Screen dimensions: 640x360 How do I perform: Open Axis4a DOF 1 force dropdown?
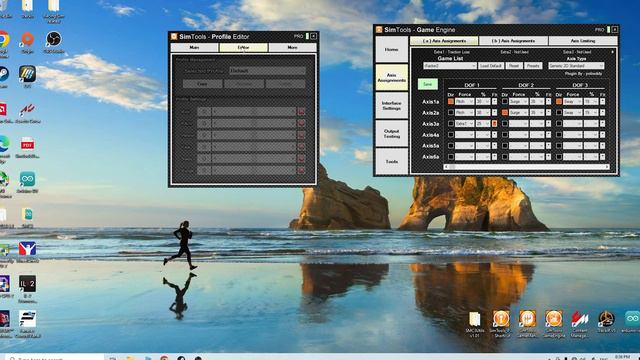pos(464,134)
